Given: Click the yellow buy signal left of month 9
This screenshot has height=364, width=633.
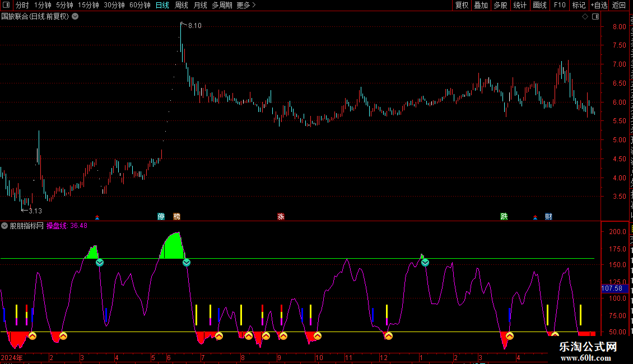Looking at the screenshot, I should click(x=266, y=336).
